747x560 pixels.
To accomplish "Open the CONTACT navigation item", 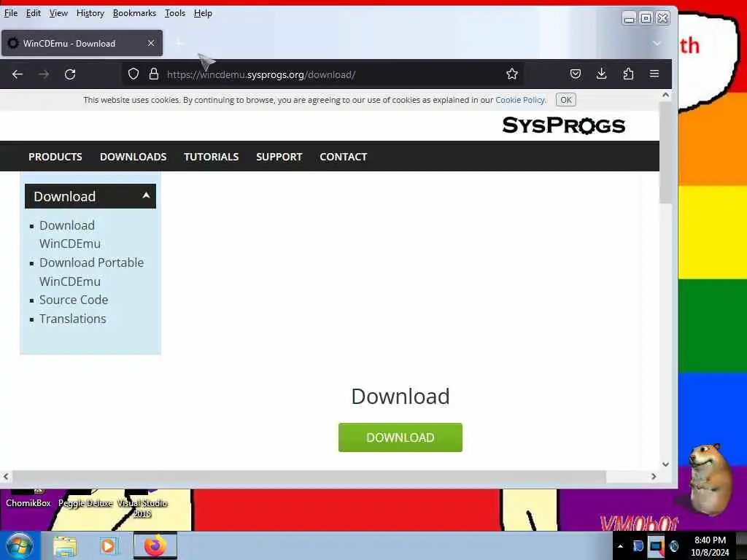I will pos(344,157).
